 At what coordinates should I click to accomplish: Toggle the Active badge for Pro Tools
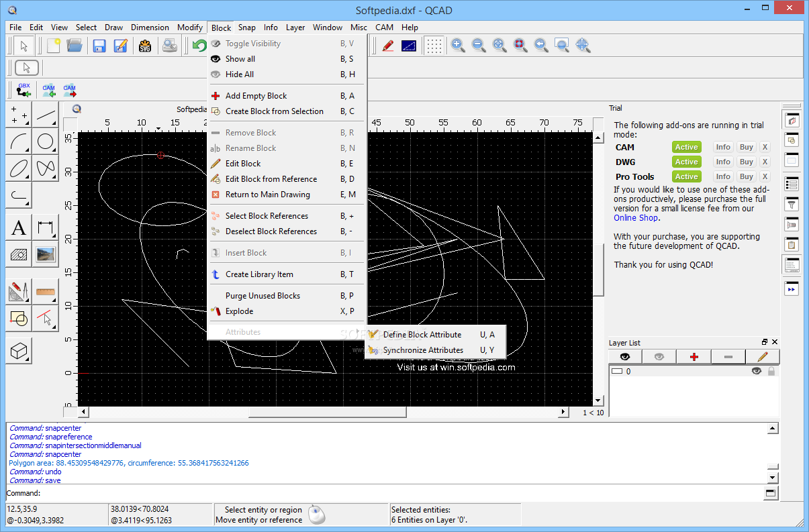(x=686, y=176)
